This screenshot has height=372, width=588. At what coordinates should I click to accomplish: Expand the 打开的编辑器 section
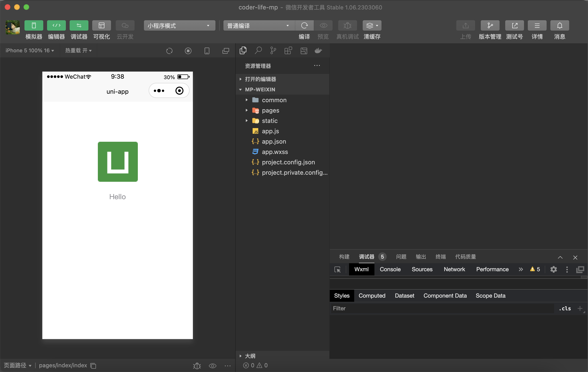point(282,79)
